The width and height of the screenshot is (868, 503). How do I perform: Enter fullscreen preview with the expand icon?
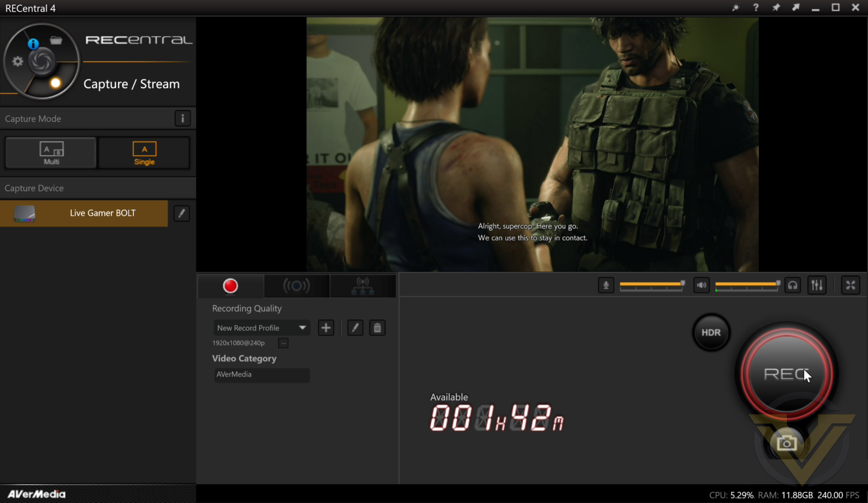[850, 285]
